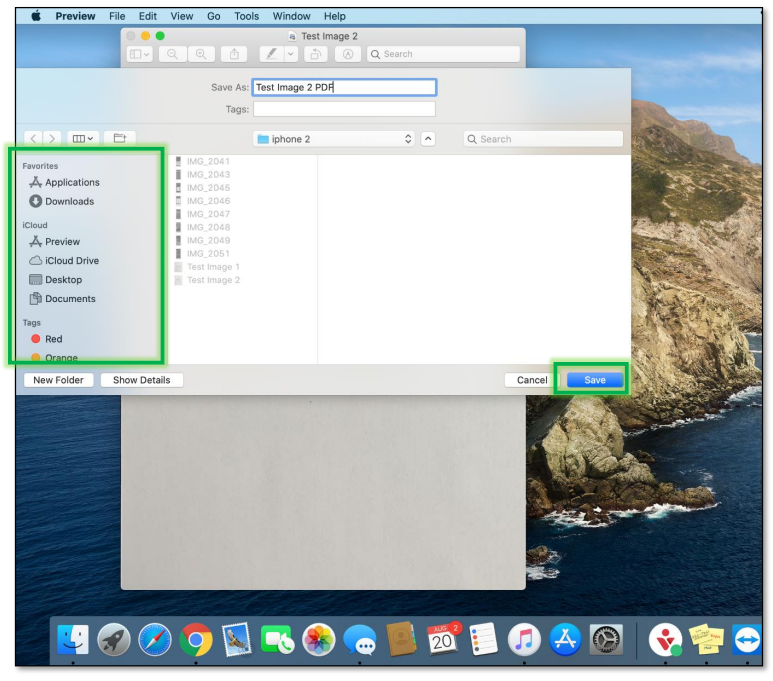773x681 pixels.
Task: Click the Save button
Action: (594, 380)
